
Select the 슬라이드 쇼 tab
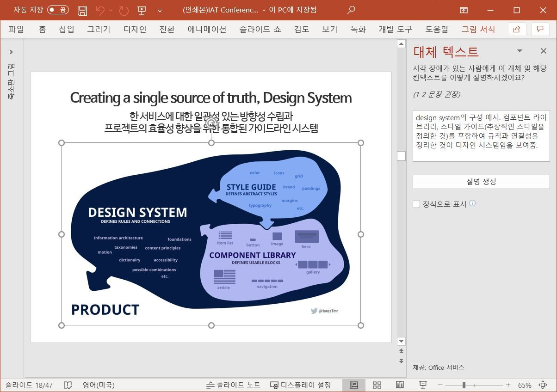(260, 29)
